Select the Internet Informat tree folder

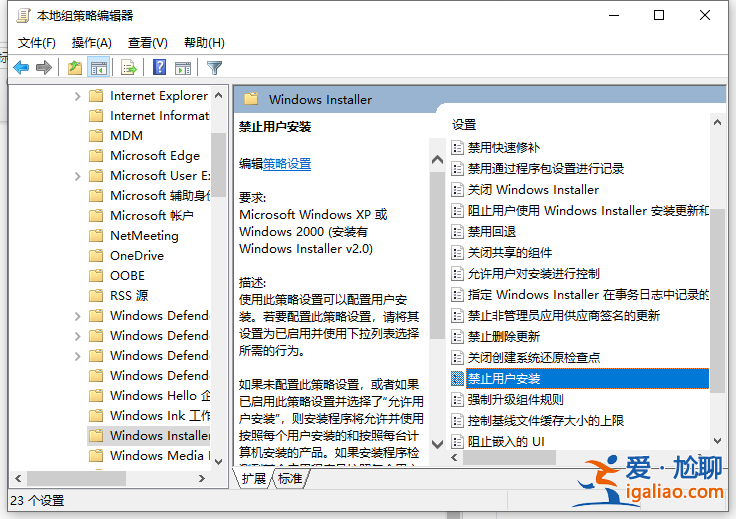pyautogui.click(x=149, y=116)
